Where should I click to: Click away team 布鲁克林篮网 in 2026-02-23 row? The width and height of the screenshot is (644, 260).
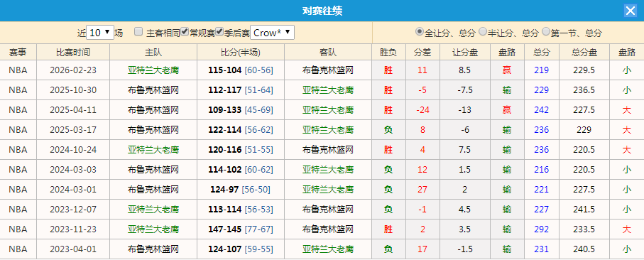[x=328, y=70]
